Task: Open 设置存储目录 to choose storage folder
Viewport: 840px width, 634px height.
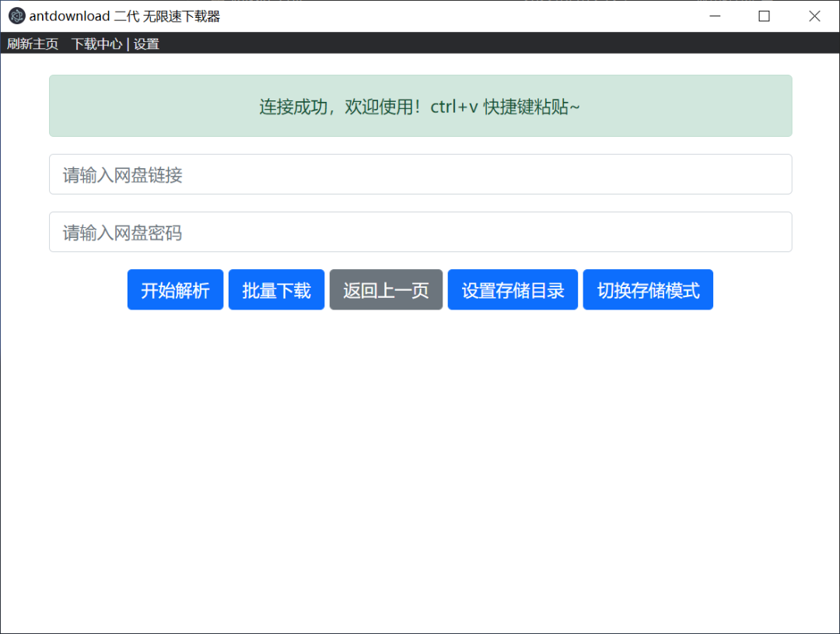Action: [x=513, y=290]
